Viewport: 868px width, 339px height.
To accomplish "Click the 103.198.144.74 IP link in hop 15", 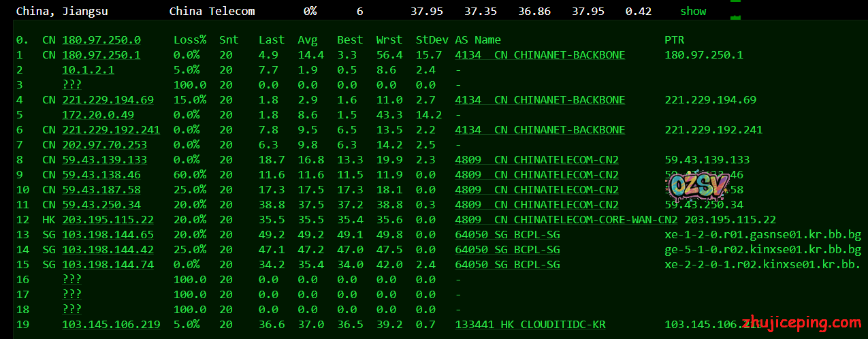I will coord(108,265).
